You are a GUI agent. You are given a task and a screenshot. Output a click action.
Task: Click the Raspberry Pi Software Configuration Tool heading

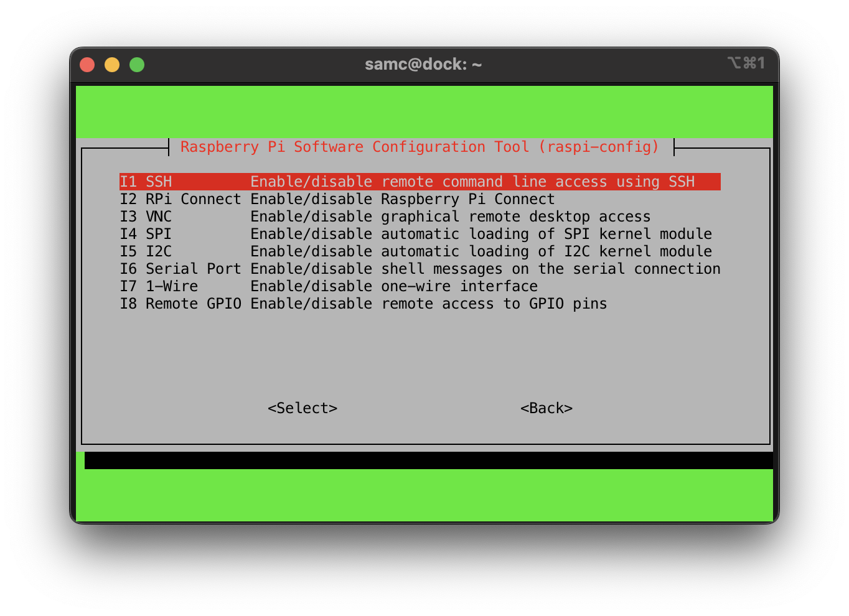[420, 147]
